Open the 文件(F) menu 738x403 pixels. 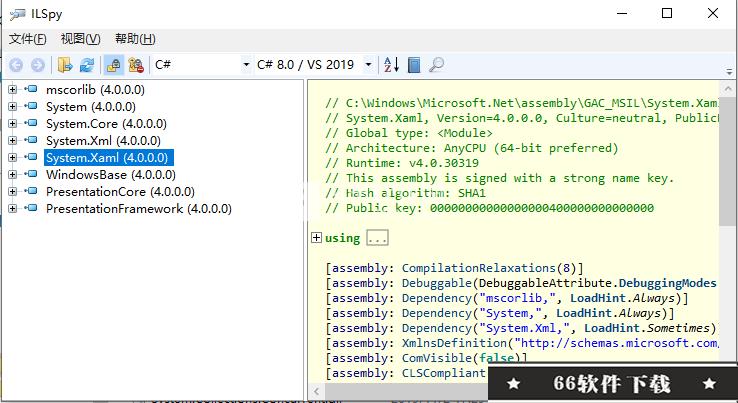point(28,39)
